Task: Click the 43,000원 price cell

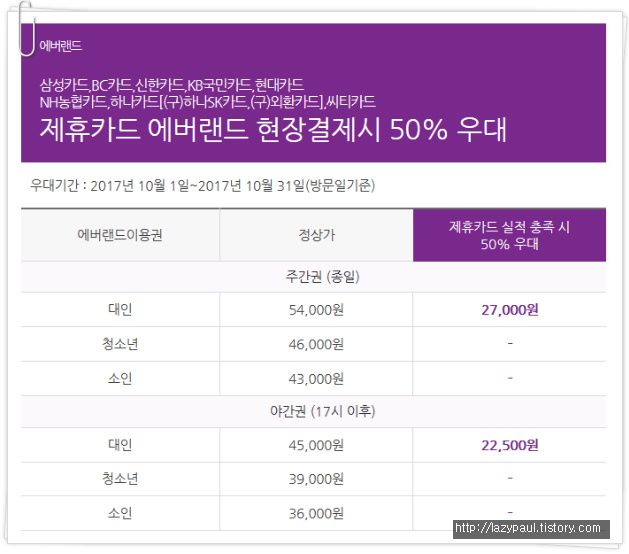Action: point(316,379)
